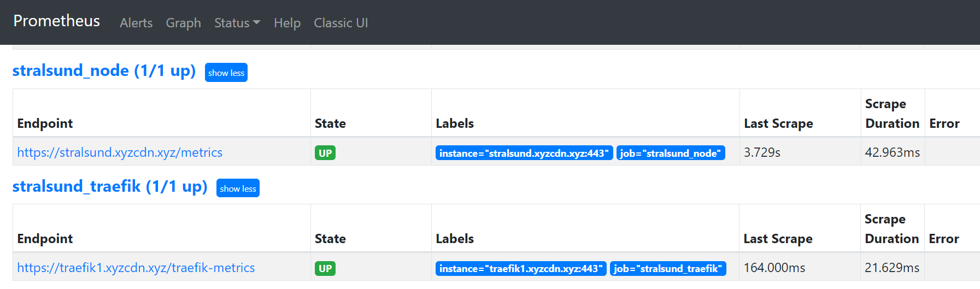Viewport: 980px width, 289px height.
Task: Open the traefik1.xyzcdn.xyz/traefik-metrics endpoint link
Action: (x=136, y=268)
